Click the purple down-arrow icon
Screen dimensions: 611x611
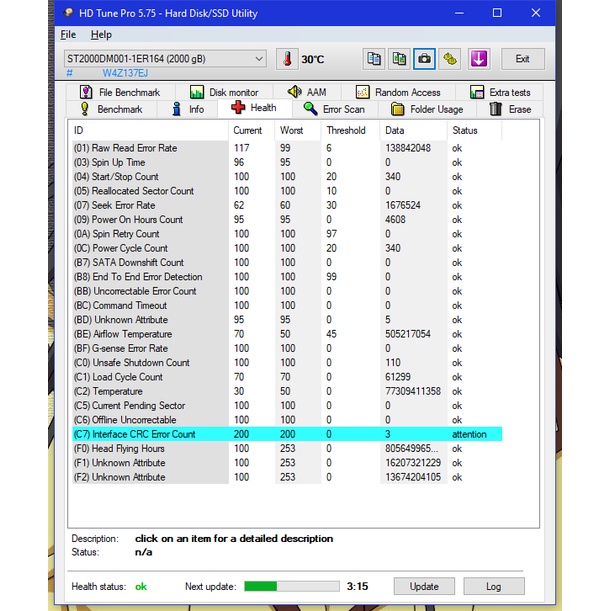click(x=478, y=59)
